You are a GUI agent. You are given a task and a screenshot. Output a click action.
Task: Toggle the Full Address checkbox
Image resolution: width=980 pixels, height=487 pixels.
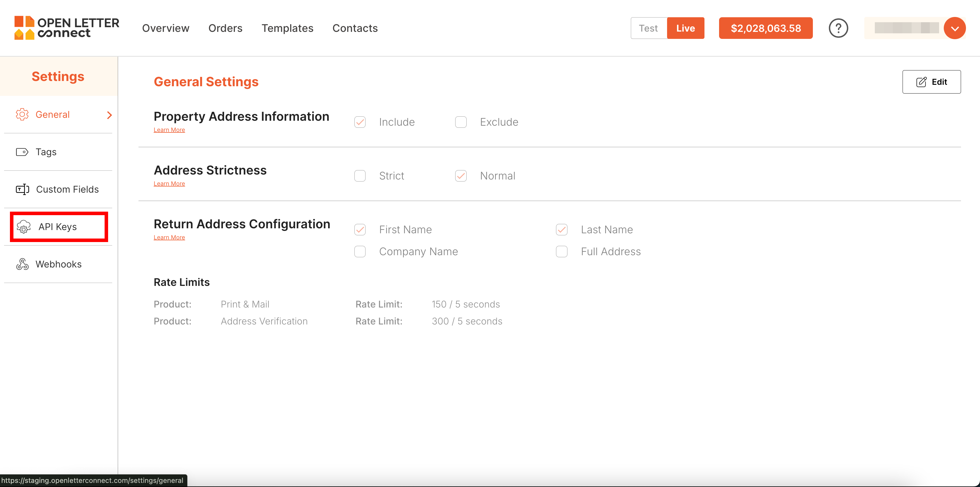pyautogui.click(x=562, y=251)
